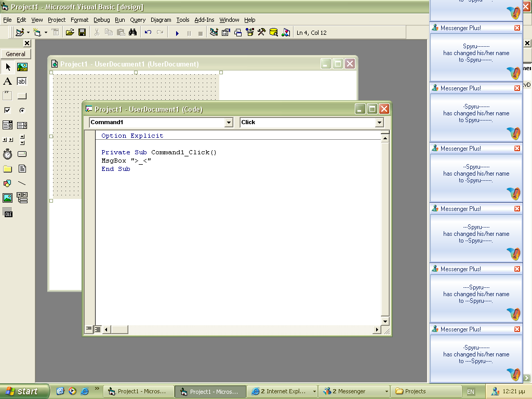Select the Label tool in the toolbox
Image resolution: width=532 pixels, height=399 pixels.
(x=7, y=82)
